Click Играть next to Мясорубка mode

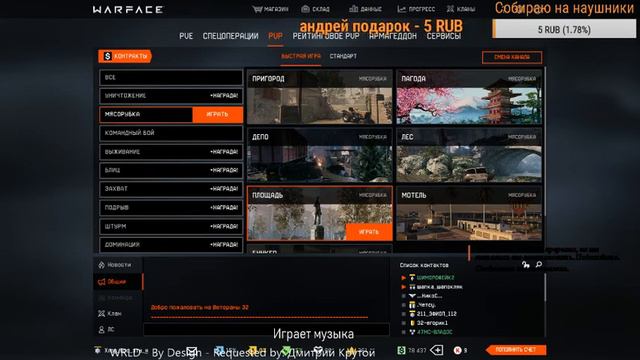tap(218, 115)
